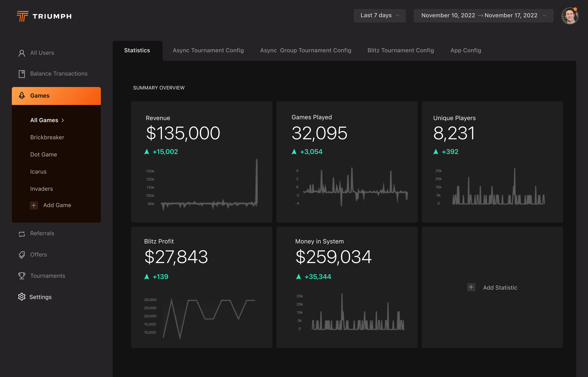This screenshot has height=377, width=588.
Task: Click the Tournaments trophy icon
Action: (x=22, y=276)
